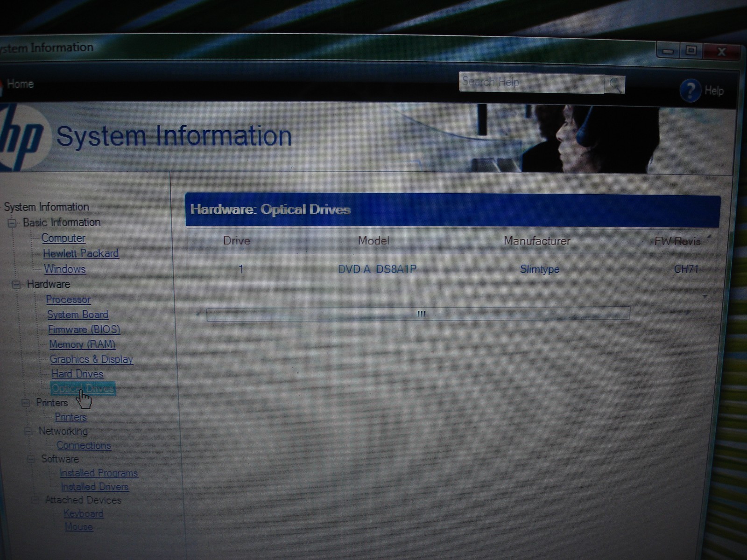
Task: Open Hard Drives details
Action: point(77,374)
